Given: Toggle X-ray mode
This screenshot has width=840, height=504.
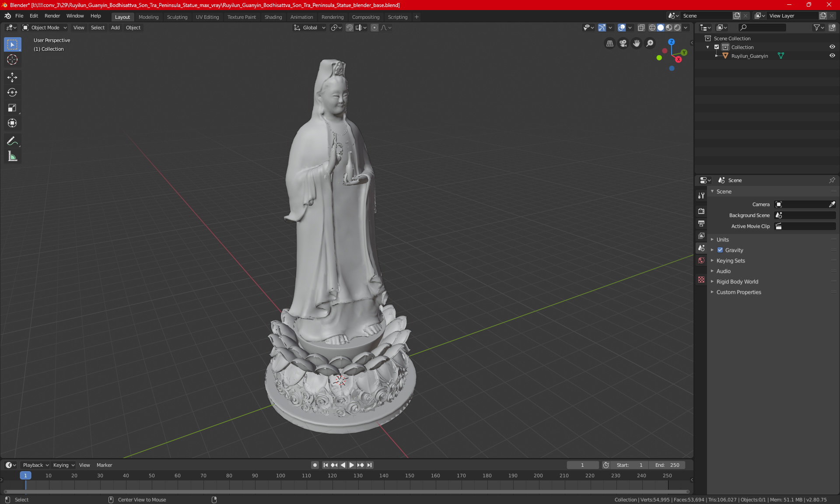Looking at the screenshot, I should pos(641,28).
